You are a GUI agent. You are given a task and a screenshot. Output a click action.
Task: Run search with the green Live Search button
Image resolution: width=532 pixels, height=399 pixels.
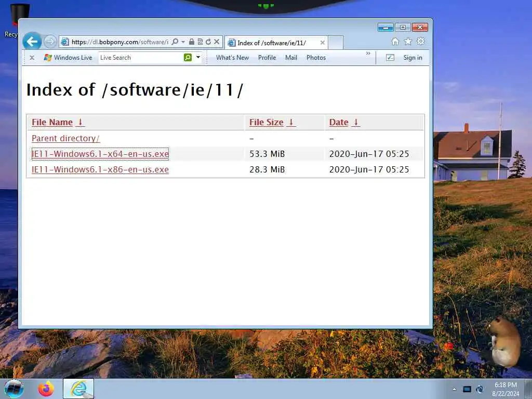tap(188, 58)
